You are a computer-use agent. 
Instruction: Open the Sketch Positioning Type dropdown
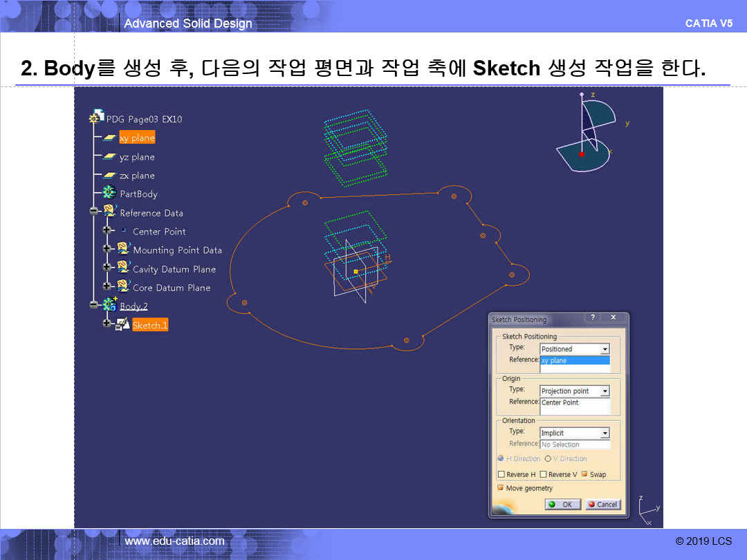(605, 349)
